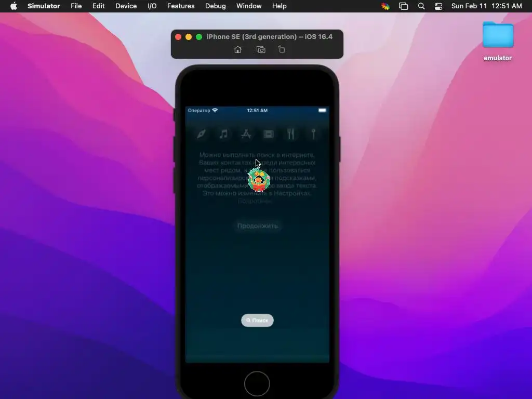Open the Features menu
The image size is (532, 399).
[181, 6]
